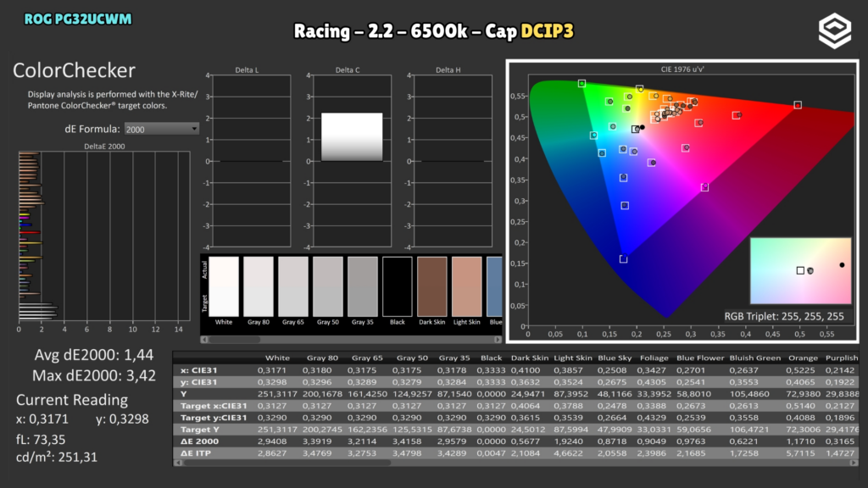This screenshot has width=868, height=488.
Task: Click the 'y: CIE31' row label
Action: click(198, 382)
